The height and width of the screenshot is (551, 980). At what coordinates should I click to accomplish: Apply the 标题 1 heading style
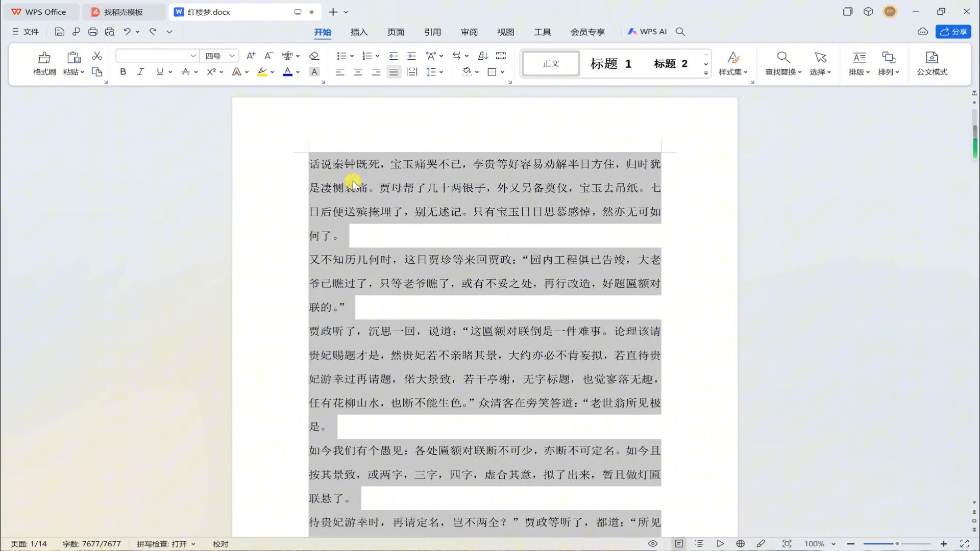click(611, 64)
